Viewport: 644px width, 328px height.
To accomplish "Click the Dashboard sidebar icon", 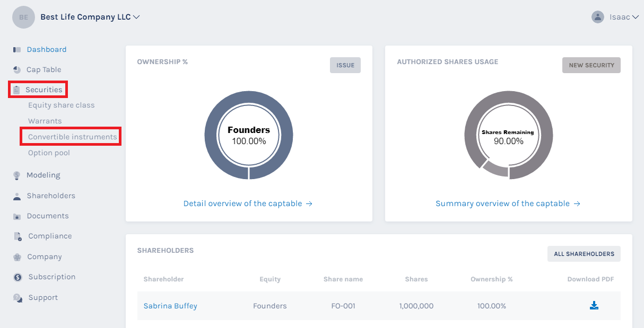I will [17, 50].
